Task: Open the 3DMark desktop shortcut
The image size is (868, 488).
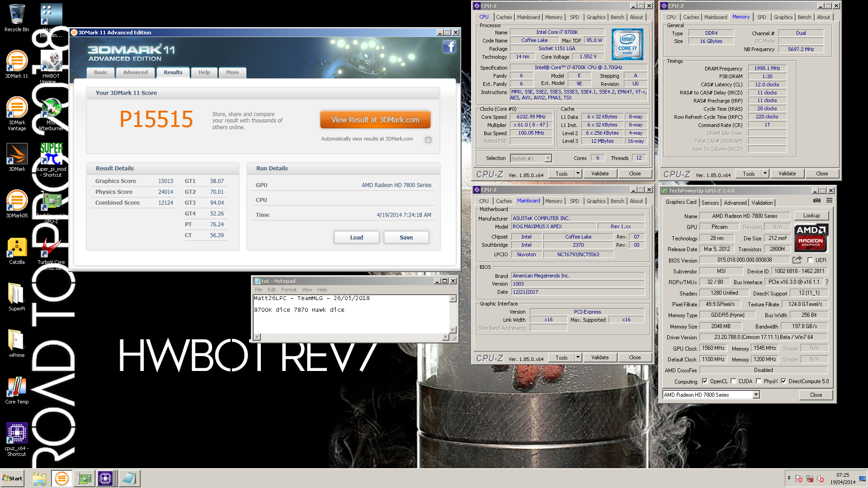Action: click(x=17, y=157)
